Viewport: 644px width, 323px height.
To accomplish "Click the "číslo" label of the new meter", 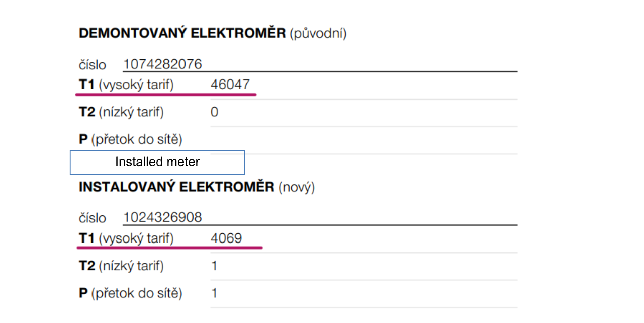I will [93, 218].
